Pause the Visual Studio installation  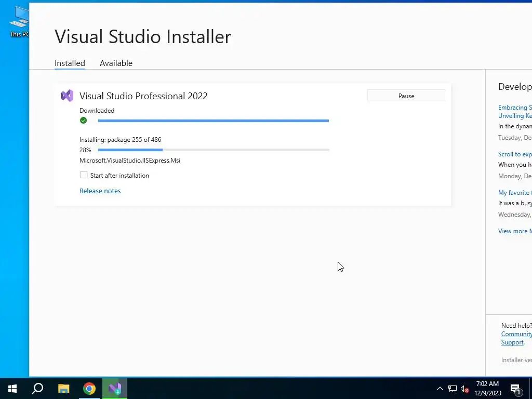coord(406,96)
